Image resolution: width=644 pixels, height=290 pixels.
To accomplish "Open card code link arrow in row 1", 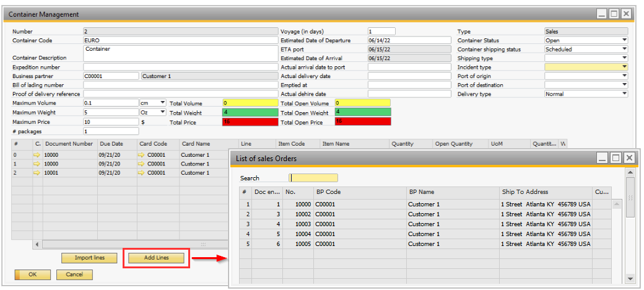I will point(142,164).
